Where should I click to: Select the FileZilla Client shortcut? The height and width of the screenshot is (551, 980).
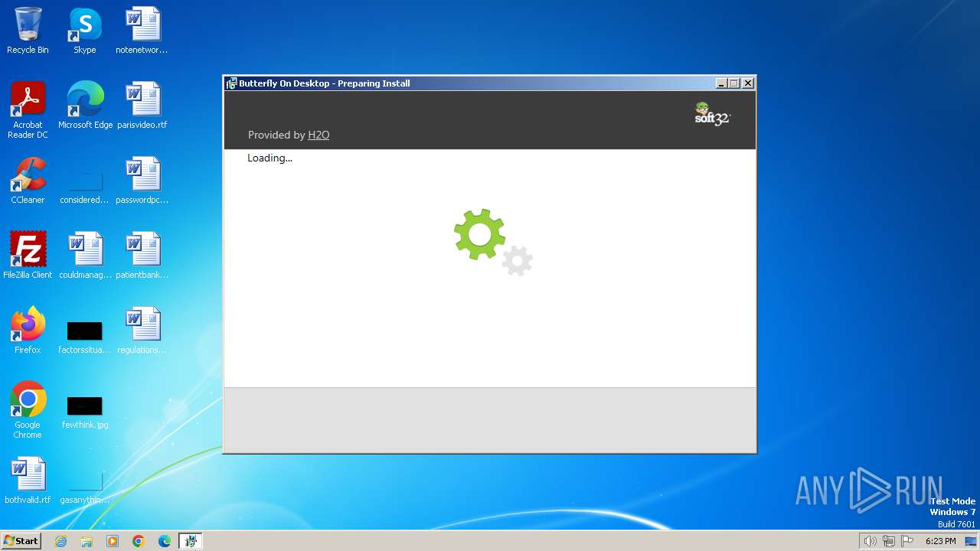(x=28, y=256)
